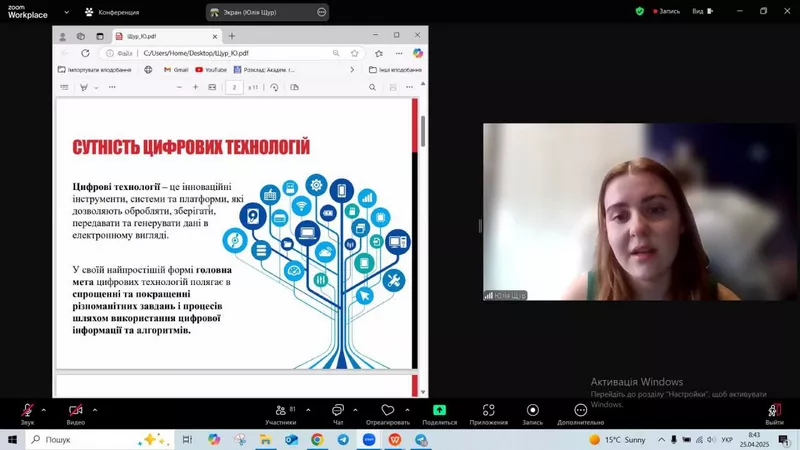Click the red Запись recording indicator at top

666,11
